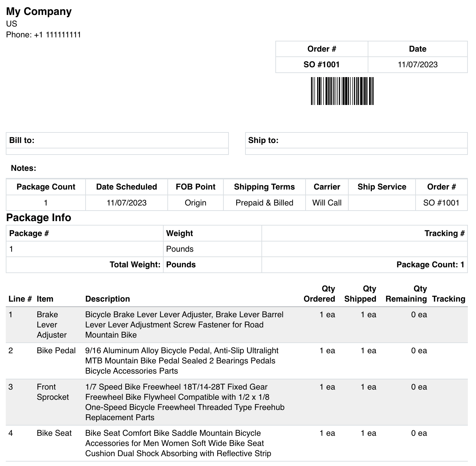Click the Notes label
Screen dimensions: 476x466
[23, 168]
